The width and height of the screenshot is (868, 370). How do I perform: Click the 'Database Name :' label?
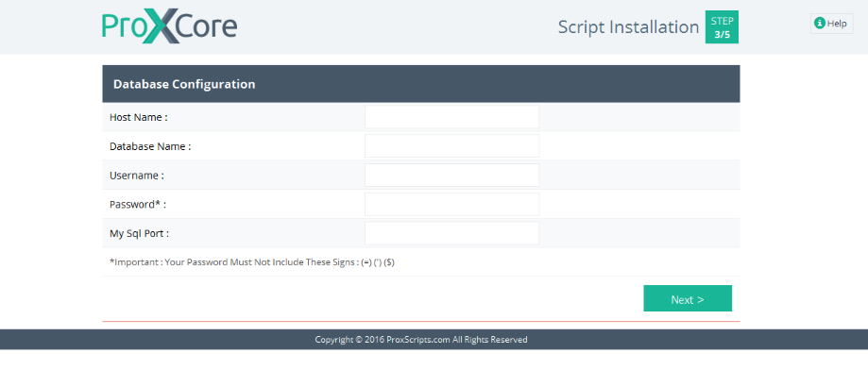pyautogui.click(x=150, y=146)
